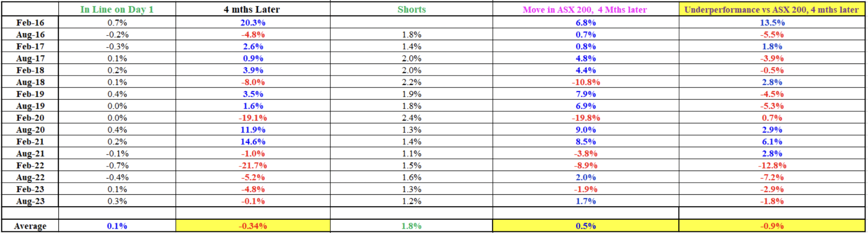The image size is (868, 233).
Task: Click the yellow -0.9% average cell
Action: click(772, 226)
